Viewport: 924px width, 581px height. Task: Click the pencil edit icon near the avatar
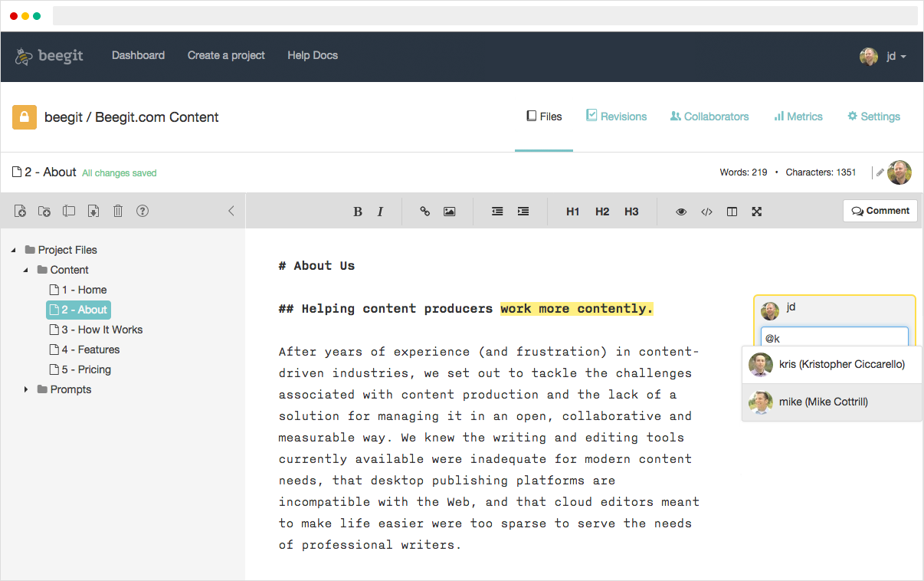click(880, 172)
